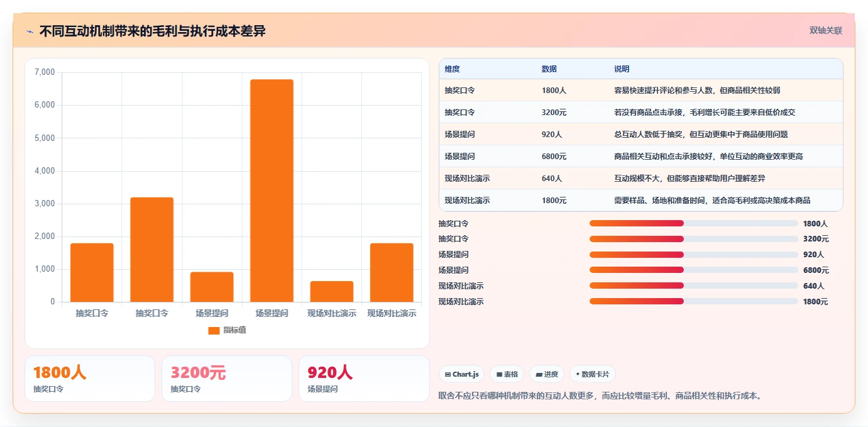Click the progress bar labeled 1800元

(693, 302)
